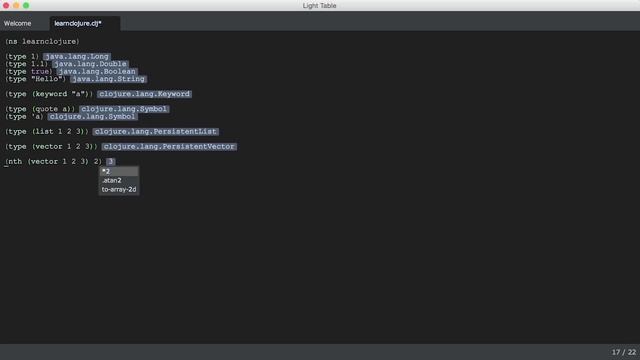640x360 pixels.
Task: Click the java.lang.Long inline result
Action: tap(77, 57)
